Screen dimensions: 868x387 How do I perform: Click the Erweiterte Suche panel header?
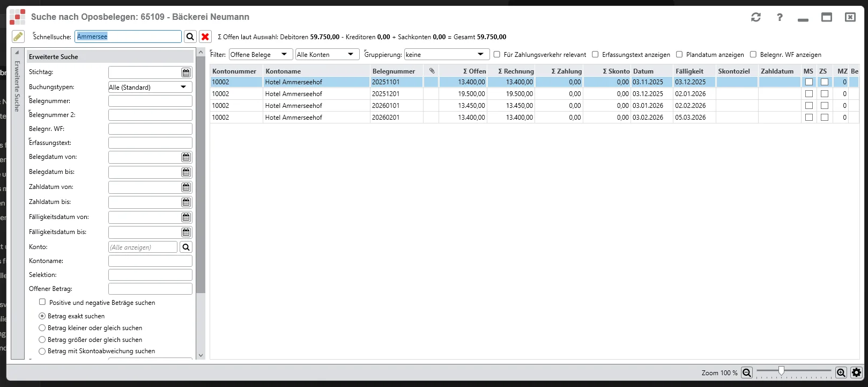pyautogui.click(x=110, y=56)
